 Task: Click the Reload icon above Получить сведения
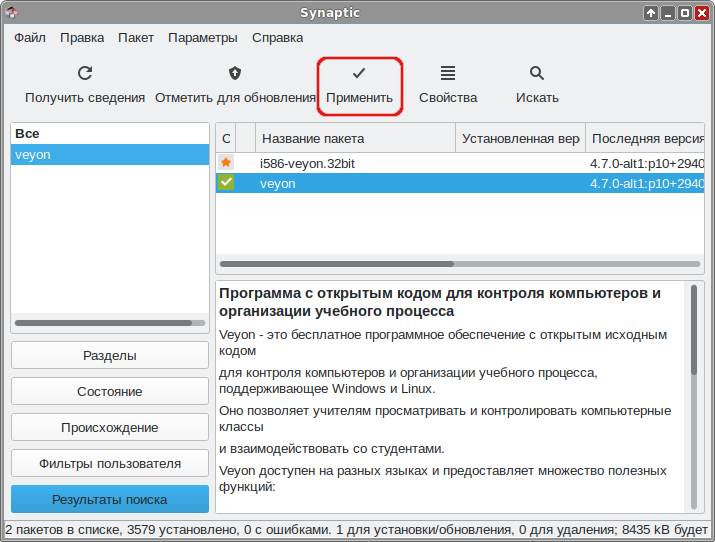coord(85,73)
